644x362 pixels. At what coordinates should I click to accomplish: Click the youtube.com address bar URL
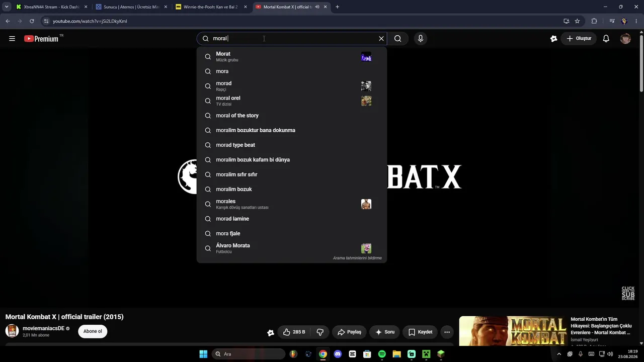click(x=90, y=21)
